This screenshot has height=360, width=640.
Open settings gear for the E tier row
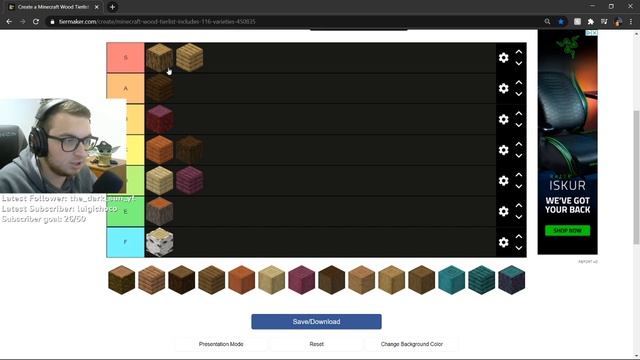(x=504, y=211)
